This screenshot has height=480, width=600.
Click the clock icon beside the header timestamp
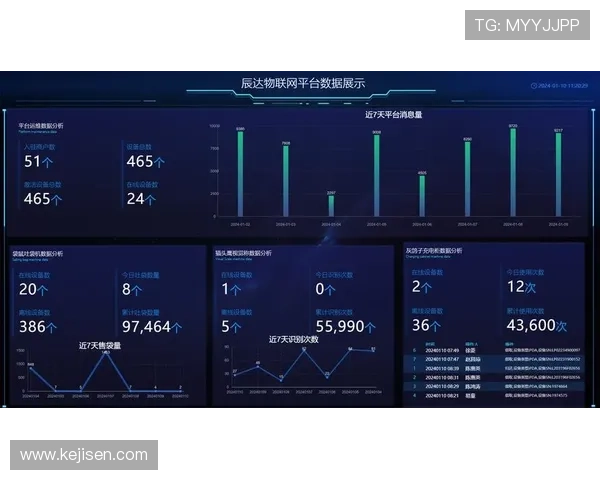[x=533, y=86]
